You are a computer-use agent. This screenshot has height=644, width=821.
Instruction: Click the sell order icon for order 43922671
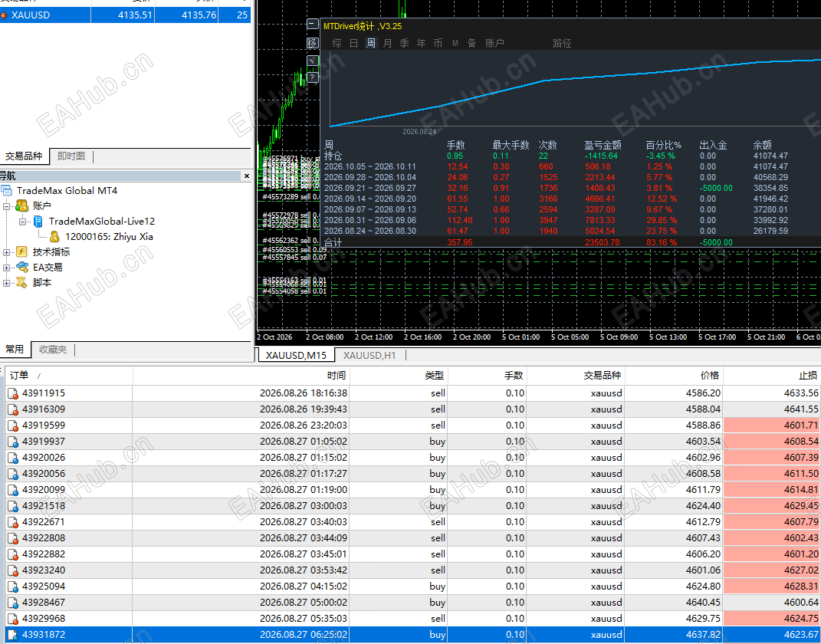(13, 523)
